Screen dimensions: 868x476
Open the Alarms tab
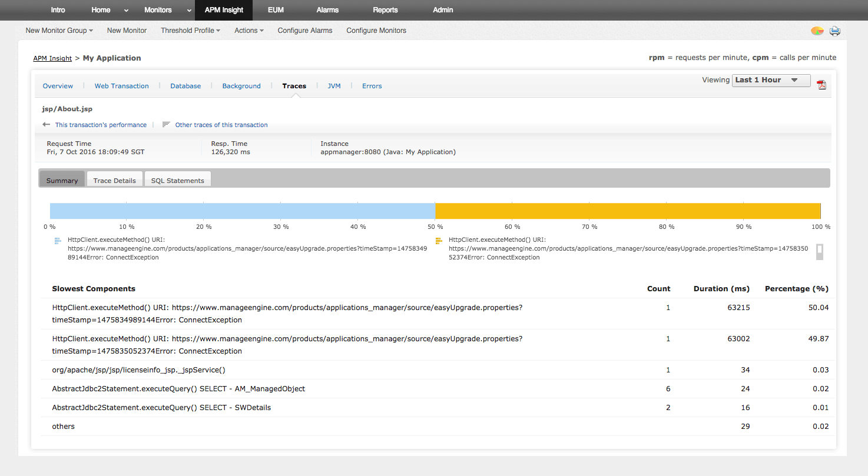tap(327, 10)
